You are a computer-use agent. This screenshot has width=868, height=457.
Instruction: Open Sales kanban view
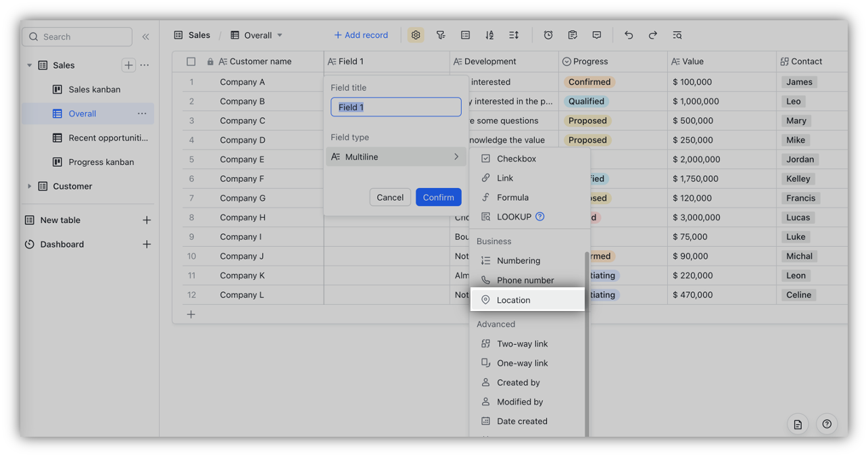[x=89, y=89]
